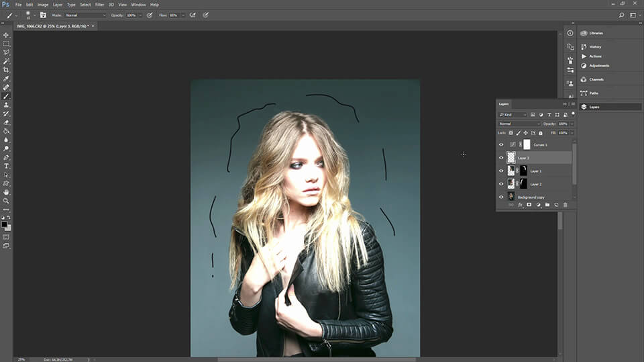Hide the selected Layer 3 with transparent thumbnail
Viewport: 644px width, 362px height.
pos(501,158)
